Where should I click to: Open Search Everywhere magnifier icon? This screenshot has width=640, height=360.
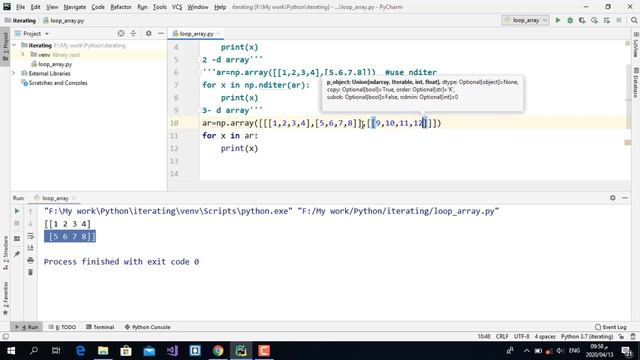634,20
